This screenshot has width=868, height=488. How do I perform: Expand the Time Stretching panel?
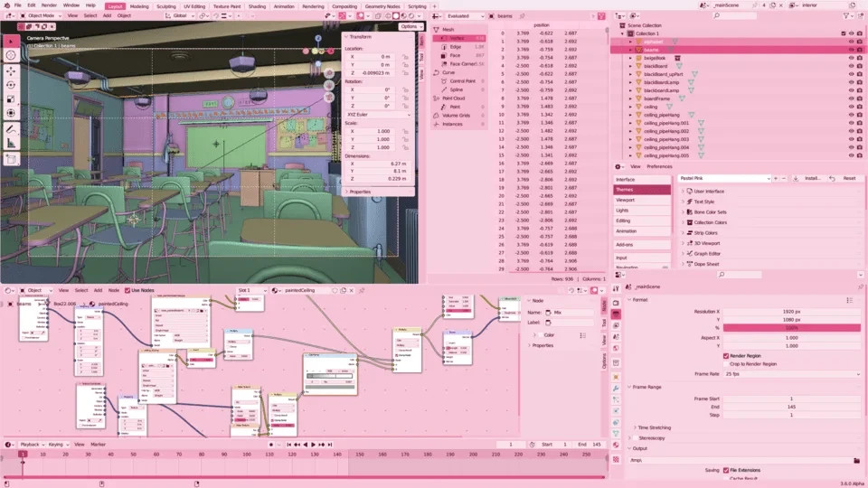point(653,427)
